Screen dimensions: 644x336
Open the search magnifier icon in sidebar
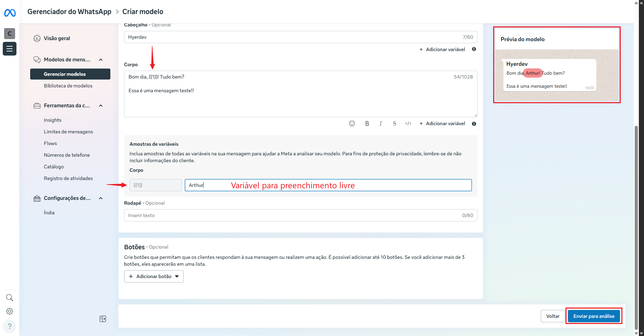(x=10, y=298)
